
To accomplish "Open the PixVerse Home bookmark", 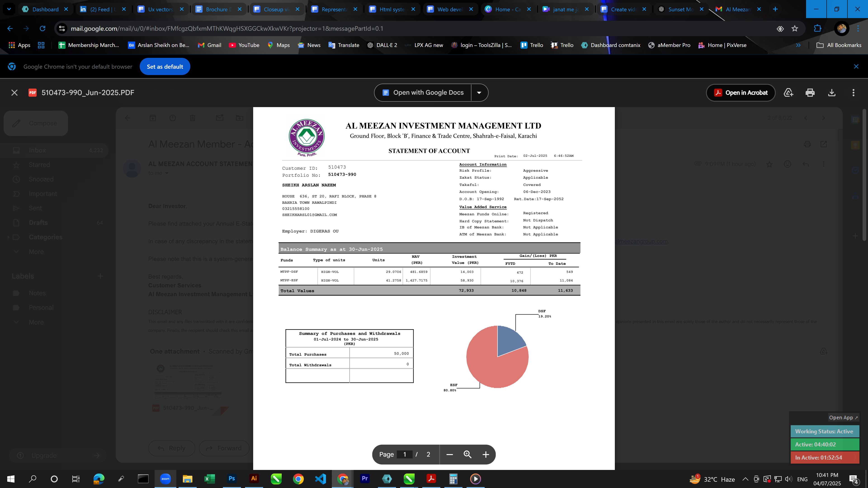I will click(x=722, y=45).
